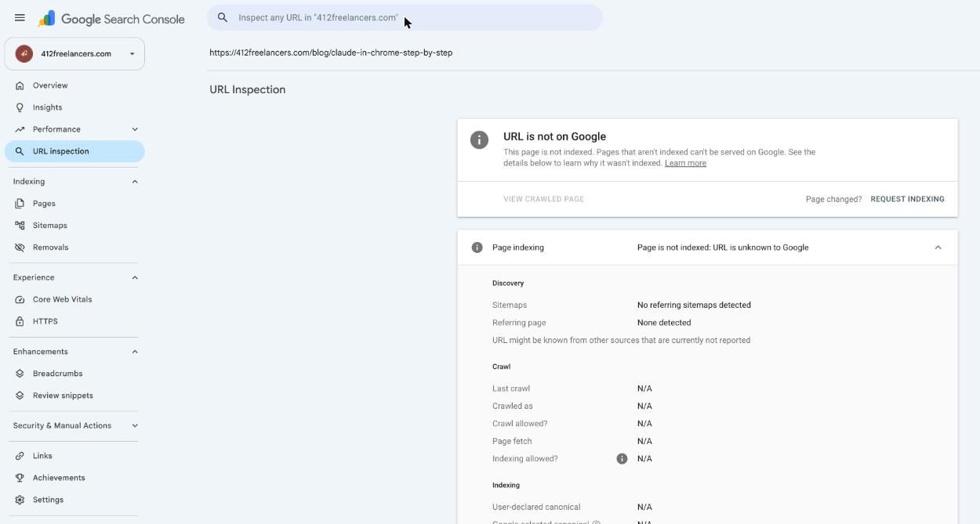Click the Performance trend icon
Screen dimensions: 980x524
coord(20,129)
